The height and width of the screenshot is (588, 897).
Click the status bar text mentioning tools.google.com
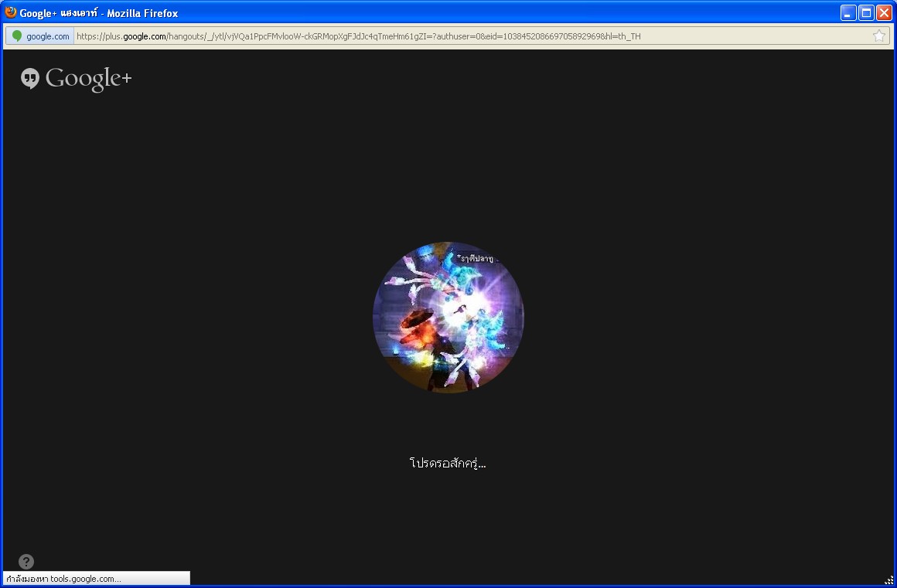point(64,579)
